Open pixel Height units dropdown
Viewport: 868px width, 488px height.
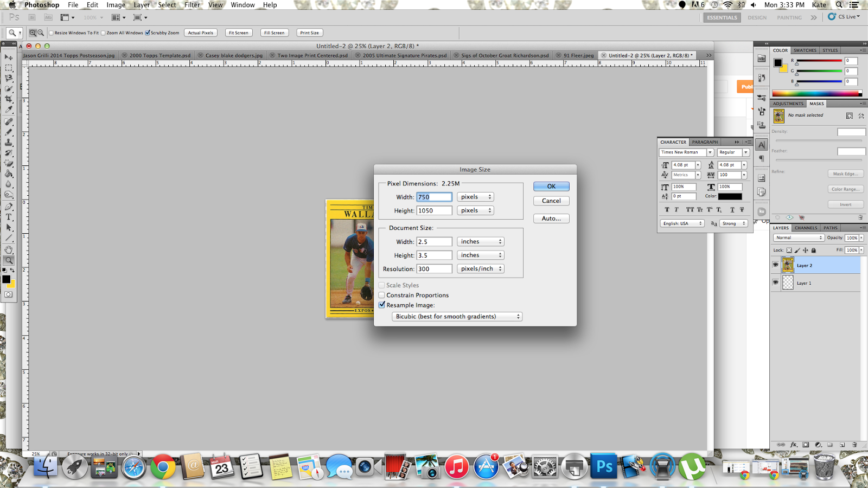point(475,210)
